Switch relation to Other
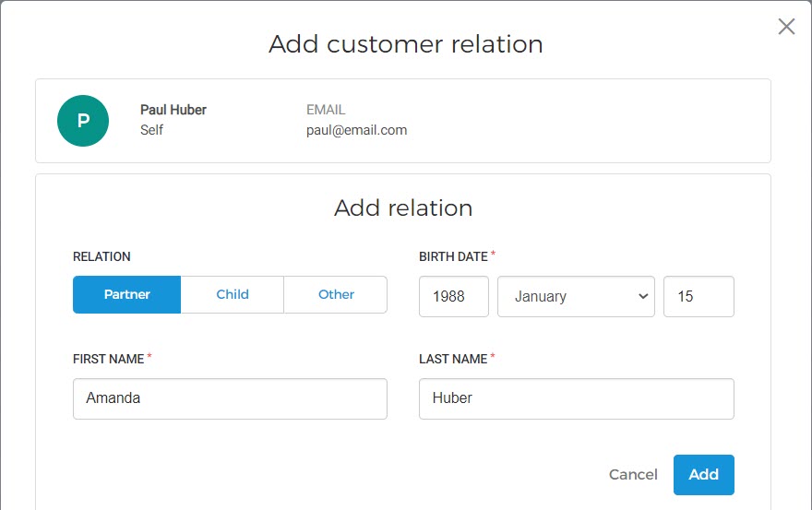Viewport: 812px width, 510px height. click(x=336, y=295)
